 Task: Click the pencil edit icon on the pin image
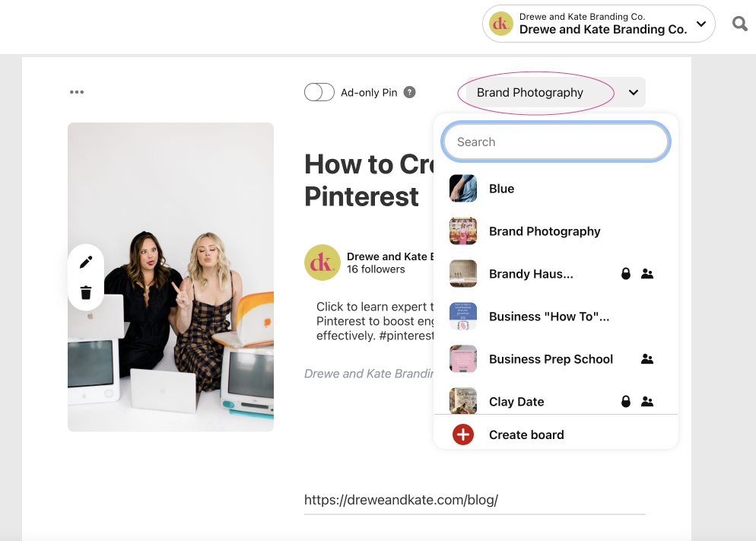[86, 262]
